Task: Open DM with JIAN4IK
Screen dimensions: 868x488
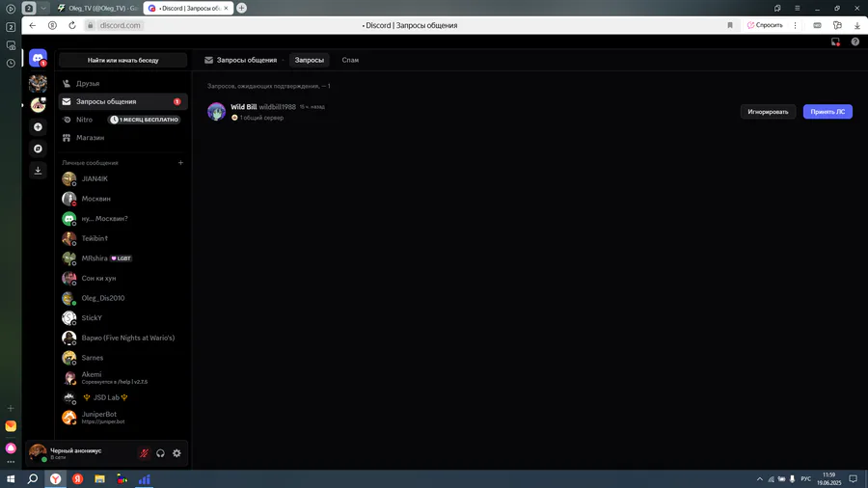Action: [x=122, y=178]
